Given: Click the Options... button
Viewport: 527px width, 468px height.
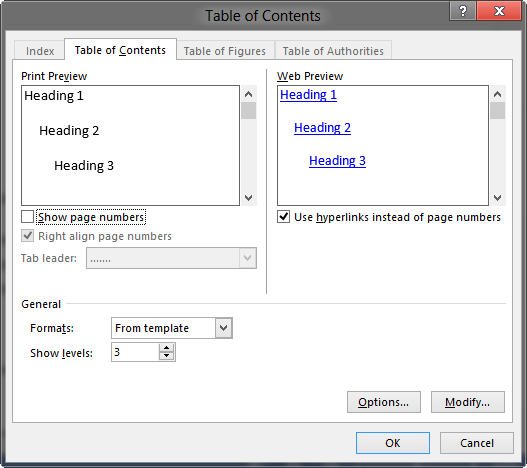Looking at the screenshot, I should tap(383, 402).
